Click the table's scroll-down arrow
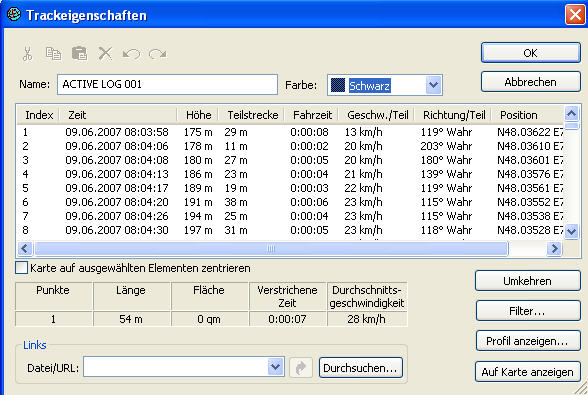588x395 pixels. click(x=572, y=231)
